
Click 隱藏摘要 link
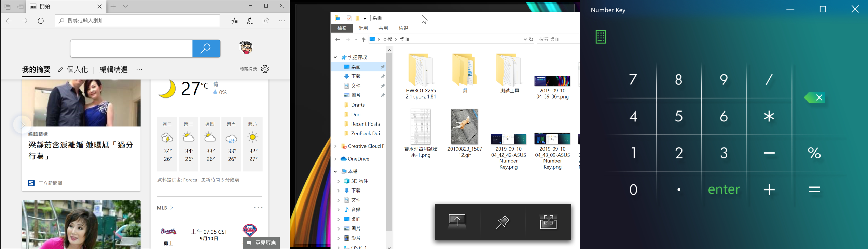point(248,69)
